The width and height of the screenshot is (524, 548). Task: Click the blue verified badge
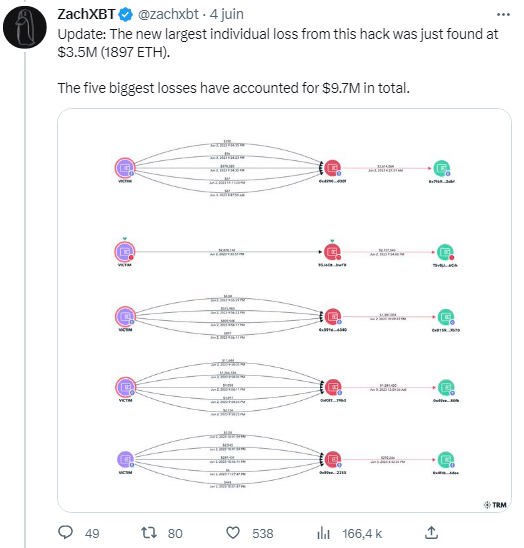click(x=125, y=15)
